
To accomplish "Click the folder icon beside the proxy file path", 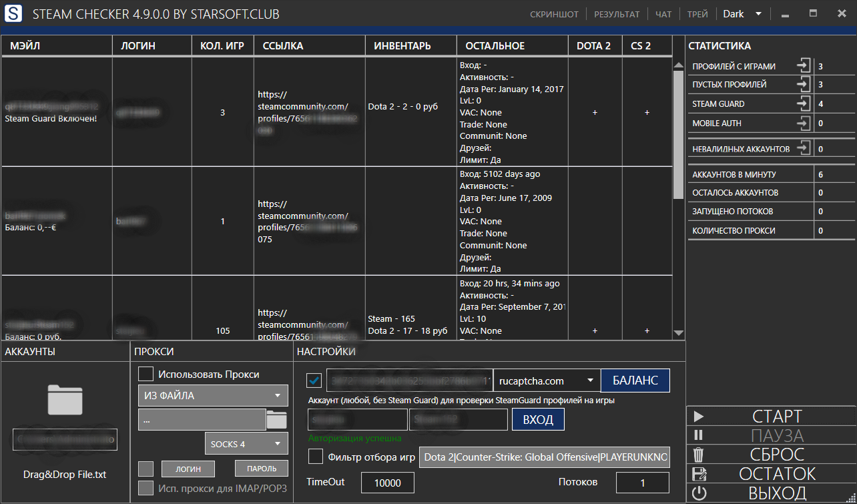I will coord(276,420).
